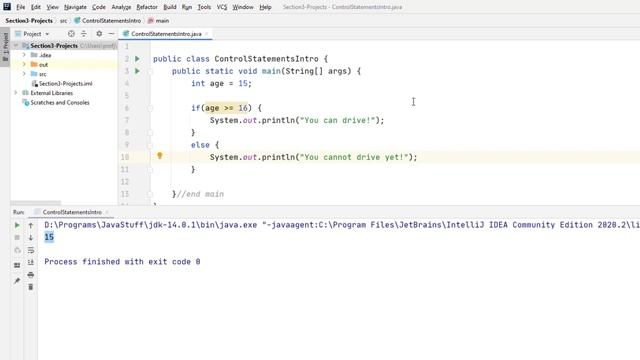
Task: Expand the .idea folder
Action: 24,55
